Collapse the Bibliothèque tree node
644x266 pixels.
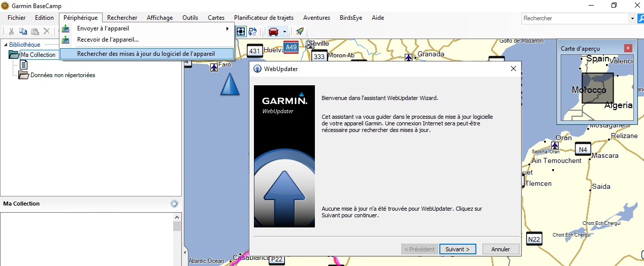point(5,45)
